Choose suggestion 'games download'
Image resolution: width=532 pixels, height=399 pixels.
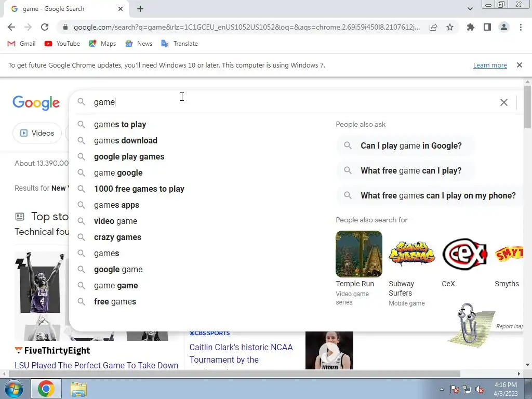coord(126,140)
